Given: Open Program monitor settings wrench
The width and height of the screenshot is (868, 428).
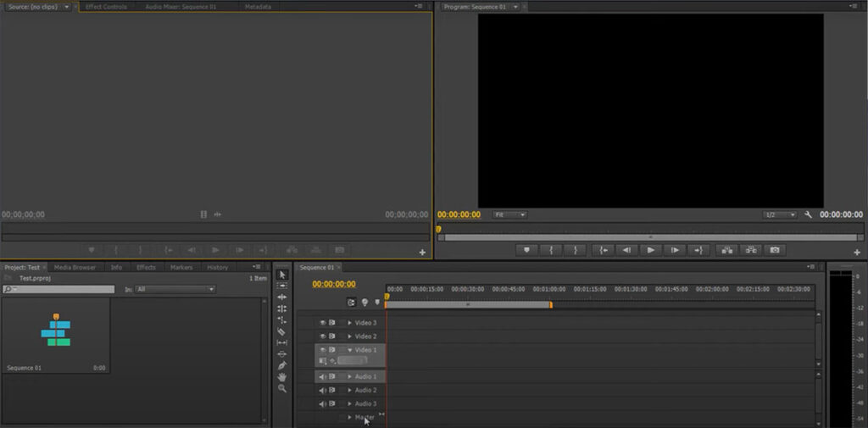Looking at the screenshot, I should [x=808, y=214].
